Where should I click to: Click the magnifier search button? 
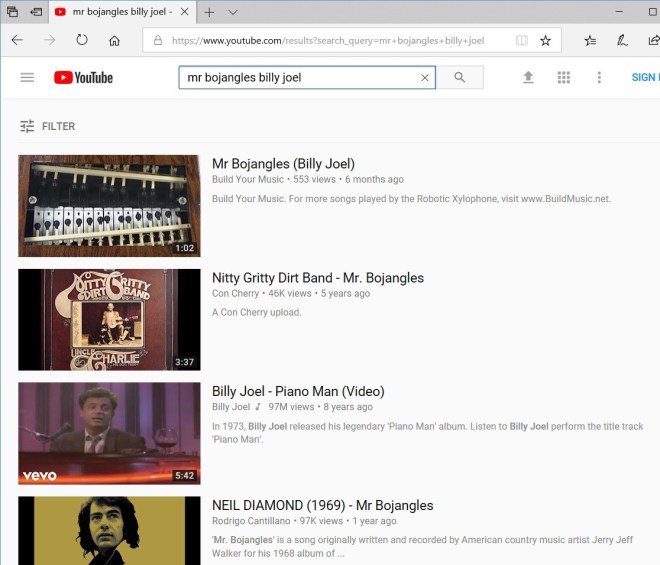(x=460, y=77)
